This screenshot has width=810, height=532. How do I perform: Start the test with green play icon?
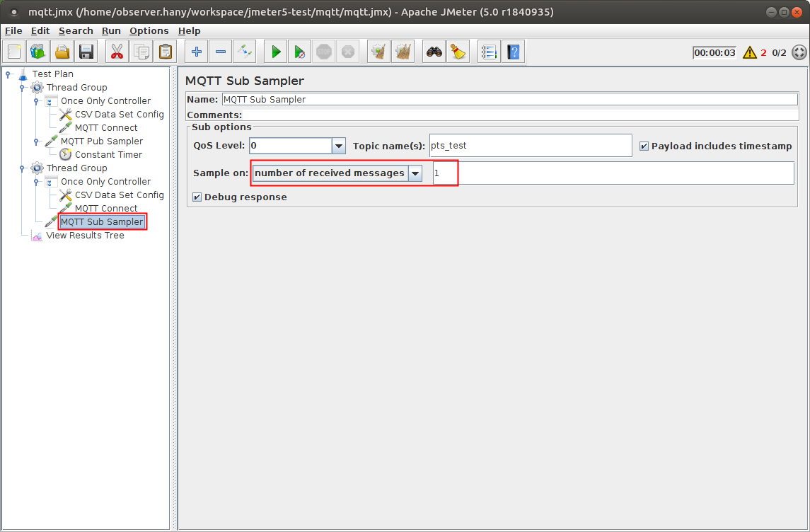point(276,52)
